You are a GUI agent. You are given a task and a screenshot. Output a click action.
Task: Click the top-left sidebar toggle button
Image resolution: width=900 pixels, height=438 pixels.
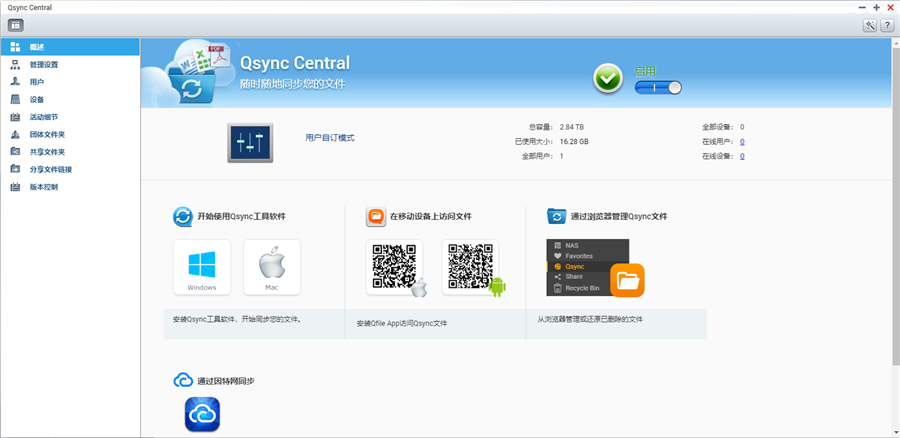point(16,25)
